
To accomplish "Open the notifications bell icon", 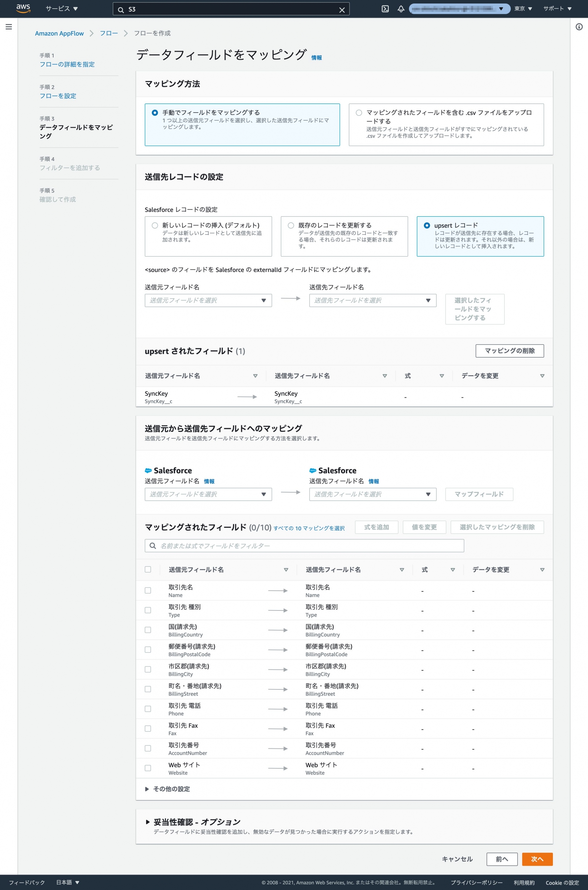I will (x=401, y=9).
